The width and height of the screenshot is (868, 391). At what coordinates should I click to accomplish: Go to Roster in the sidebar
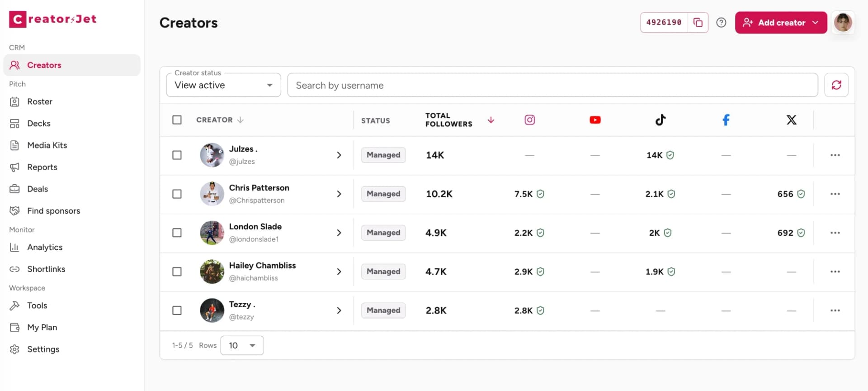pos(72,102)
